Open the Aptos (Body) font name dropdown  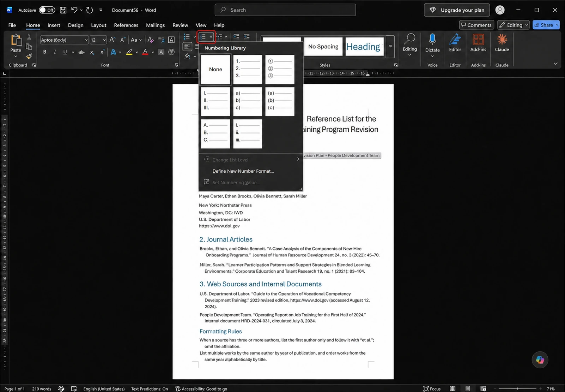click(86, 40)
